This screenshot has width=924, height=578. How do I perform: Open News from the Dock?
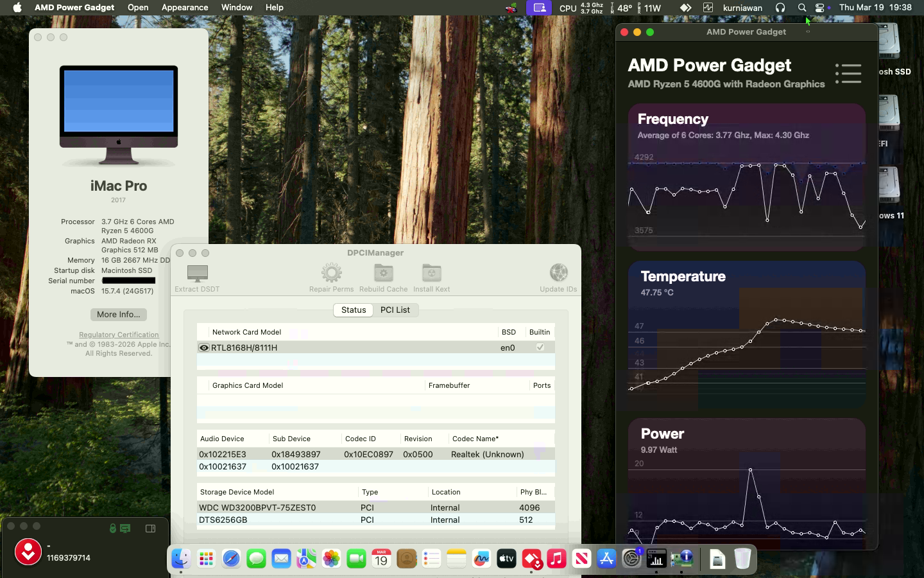[581, 559]
